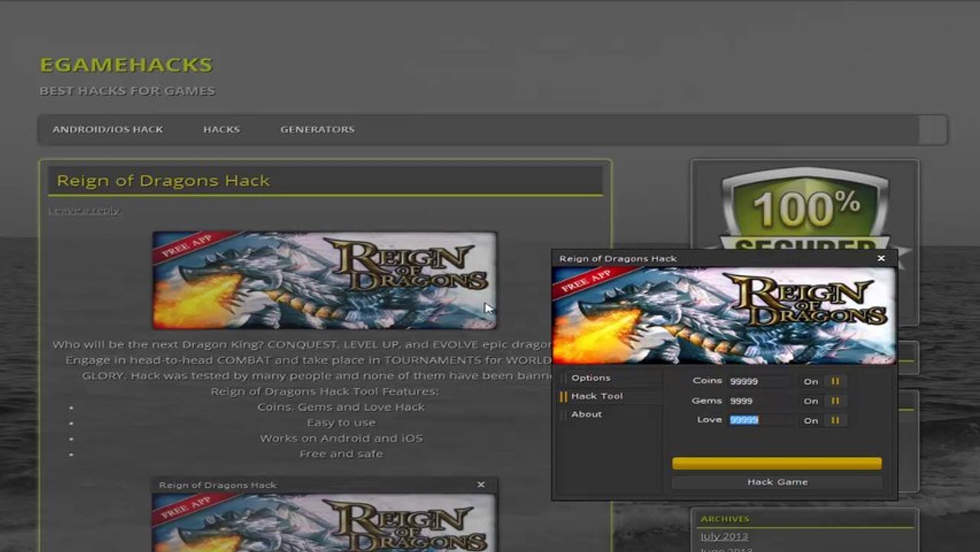Click the Coins value input field
Image resolution: width=980 pixels, height=552 pixels.
point(761,381)
